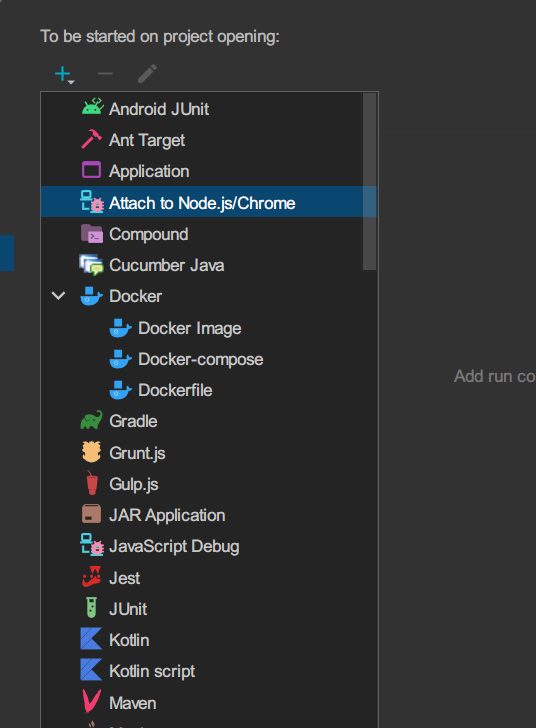This screenshot has width=536, height=728.
Task: Choose Ant Target from the list
Action: [x=147, y=141]
